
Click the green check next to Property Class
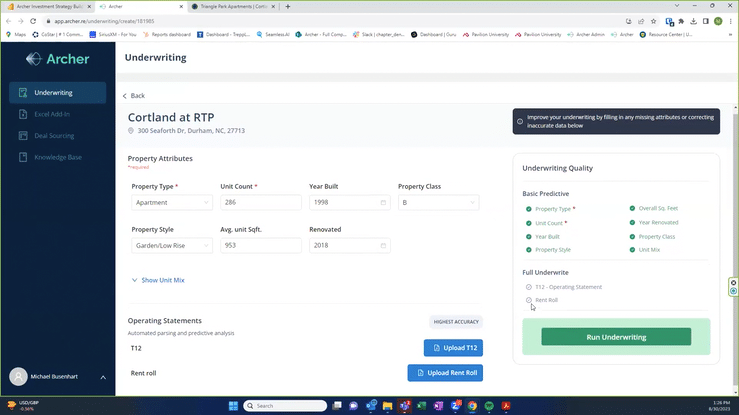pos(632,236)
